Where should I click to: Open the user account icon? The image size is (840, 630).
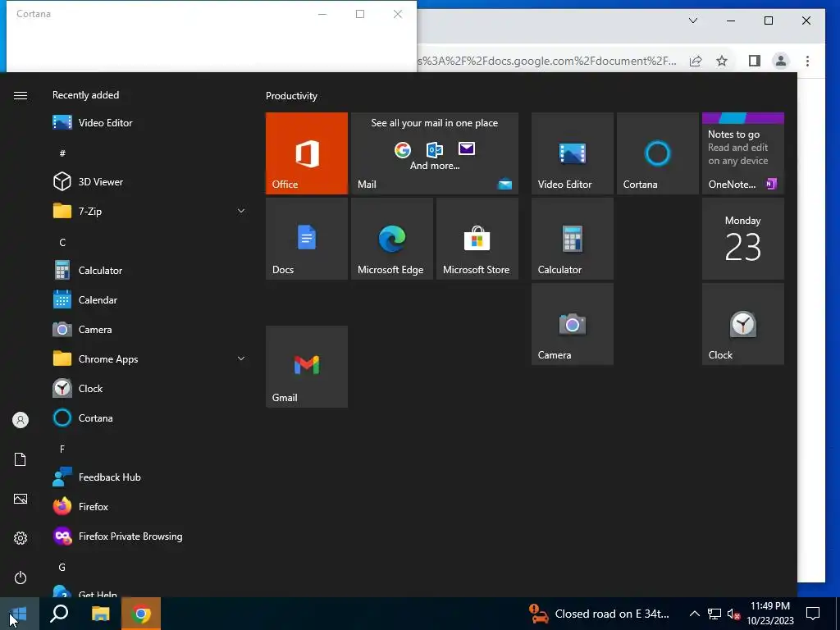tap(21, 420)
